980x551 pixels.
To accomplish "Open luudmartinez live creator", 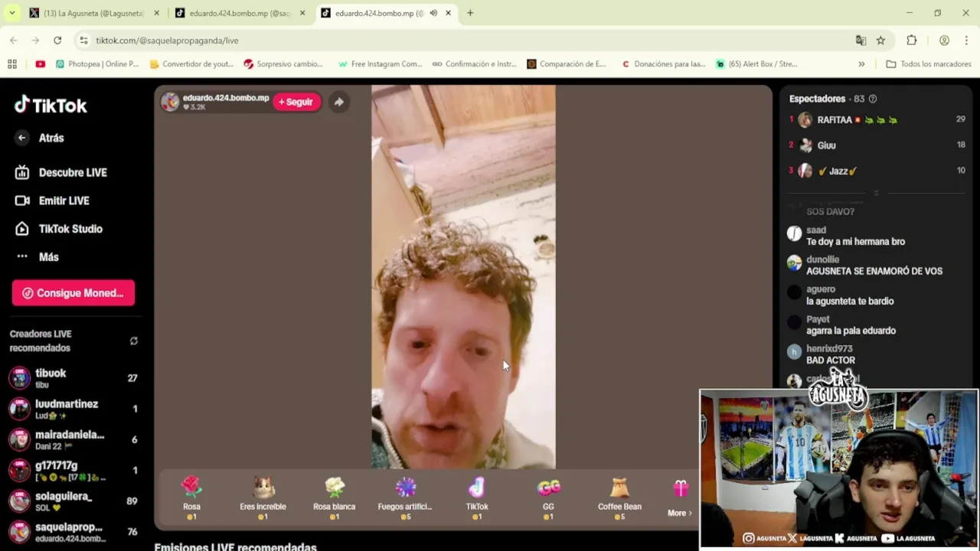I will tap(73, 409).
